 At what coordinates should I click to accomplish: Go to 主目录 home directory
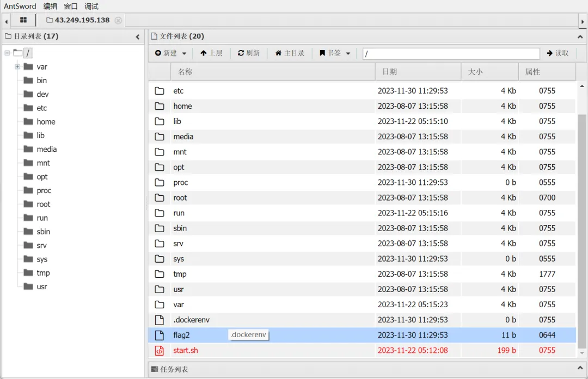290,53
